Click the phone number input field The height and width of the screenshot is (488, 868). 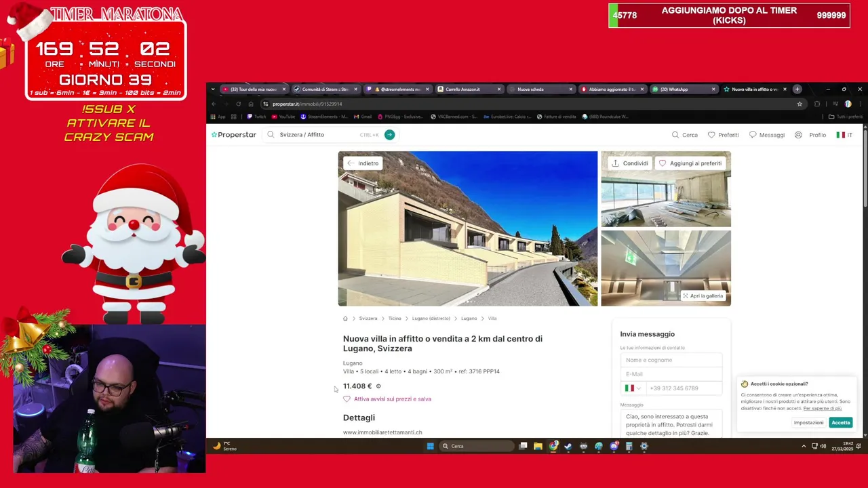(x=684, y=388)
